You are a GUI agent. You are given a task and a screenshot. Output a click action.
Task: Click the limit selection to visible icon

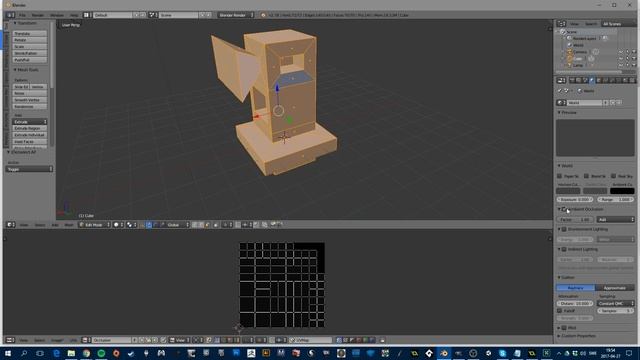click(x=216, y=225)
